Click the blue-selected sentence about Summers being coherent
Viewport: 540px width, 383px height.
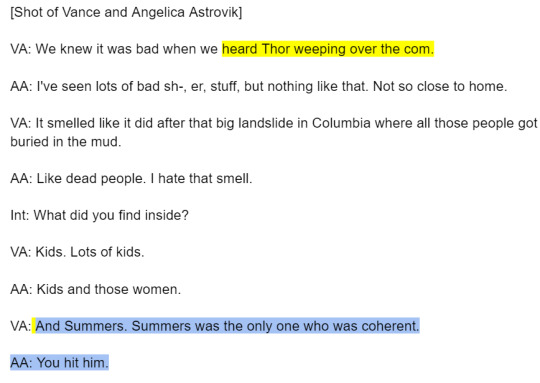228,326
